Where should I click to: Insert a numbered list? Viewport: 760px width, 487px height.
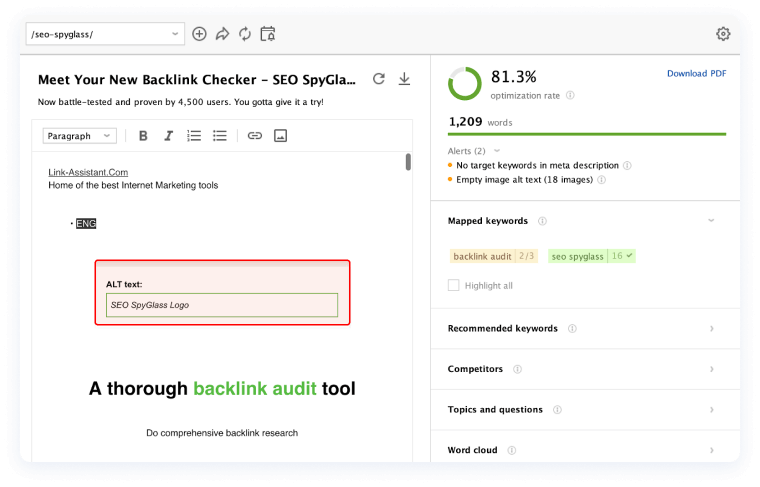pos(194,136)
